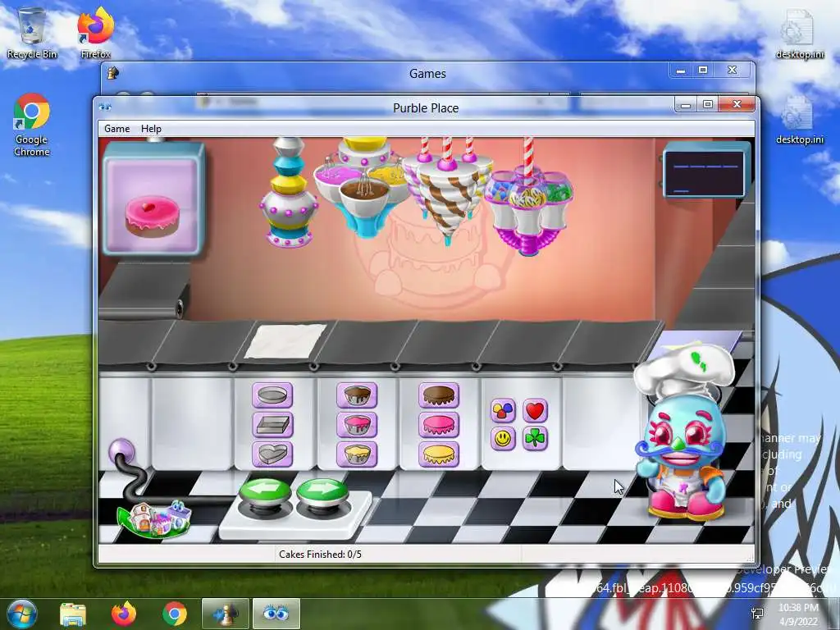
Task: Select the round cake pan button
Action: [x=272, y=395]
